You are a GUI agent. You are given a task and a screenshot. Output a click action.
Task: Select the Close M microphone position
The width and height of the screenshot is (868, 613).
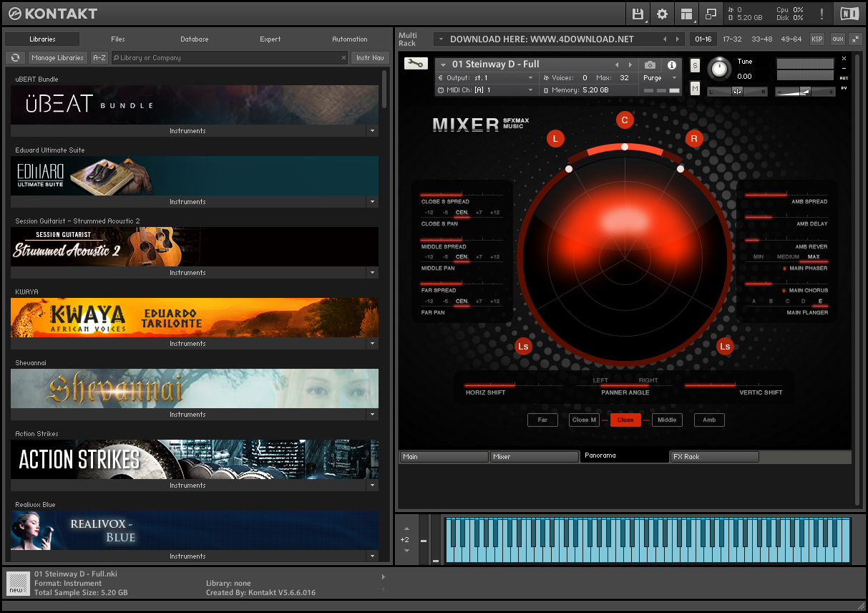(x=584, y=420)
